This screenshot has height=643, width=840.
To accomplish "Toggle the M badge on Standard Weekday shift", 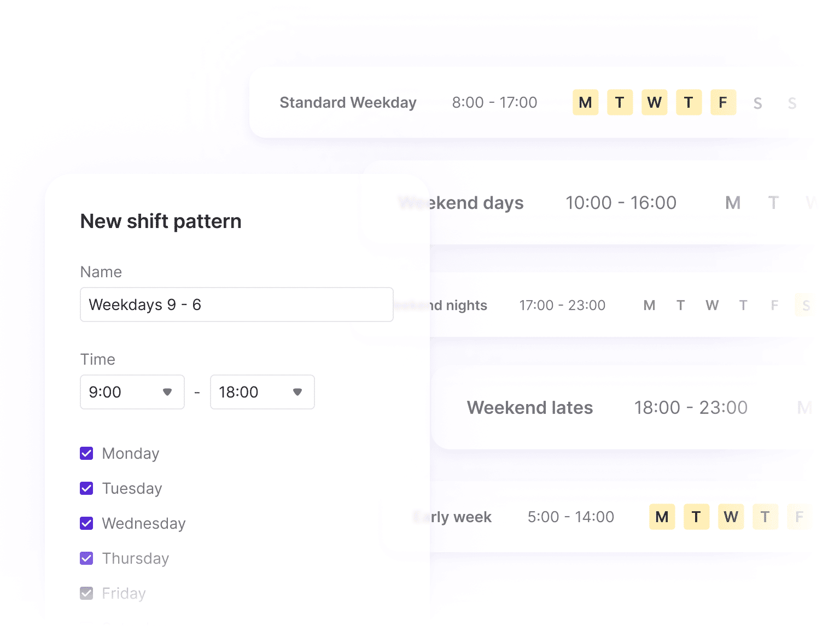I will (x=585, y=102).
